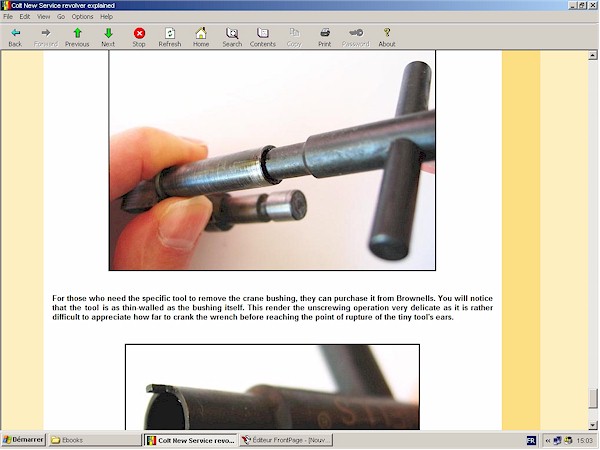
Task: Click the network tray icon
Action: (x=558, y=440)
